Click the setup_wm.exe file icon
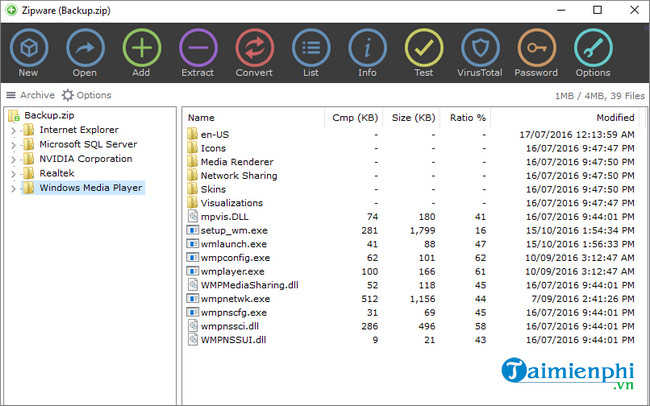 [192, 230]
